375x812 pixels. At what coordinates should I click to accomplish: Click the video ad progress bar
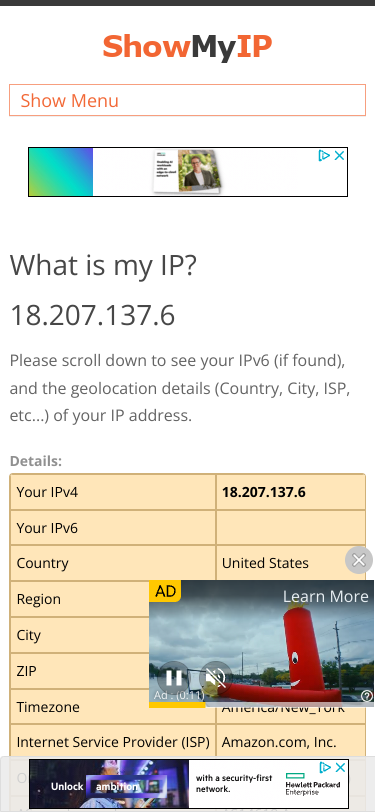click(x=261, y=704)
